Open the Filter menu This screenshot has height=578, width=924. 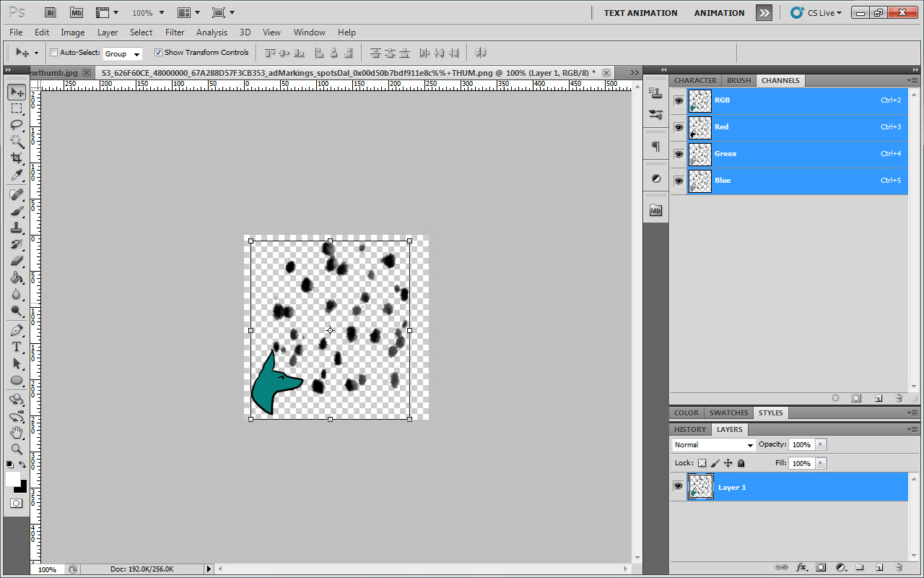pos(175,33)
